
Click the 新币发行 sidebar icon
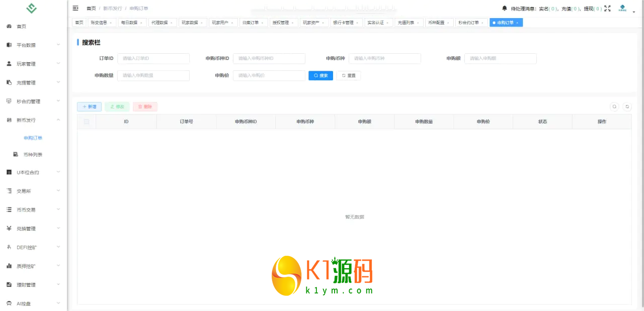pos(9,120)
